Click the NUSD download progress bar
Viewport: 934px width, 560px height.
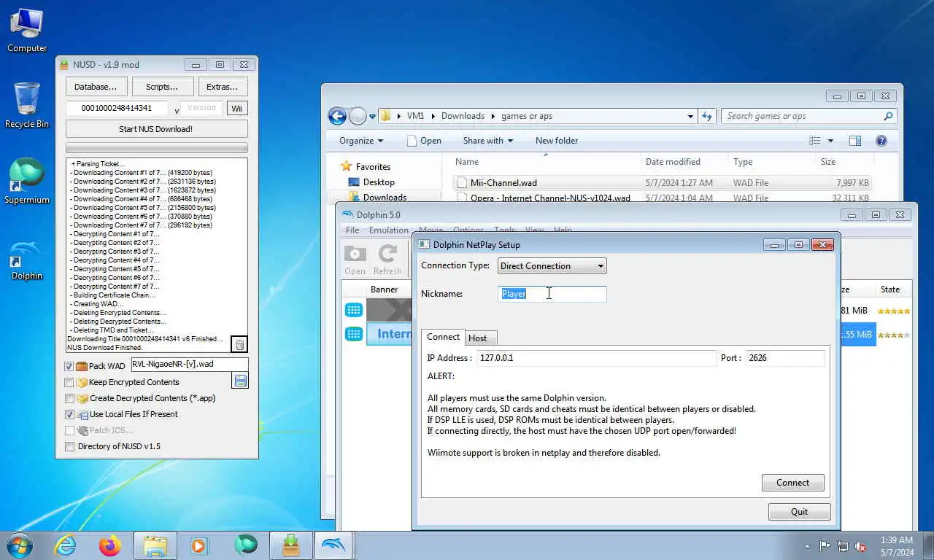(x=157, y=148)
